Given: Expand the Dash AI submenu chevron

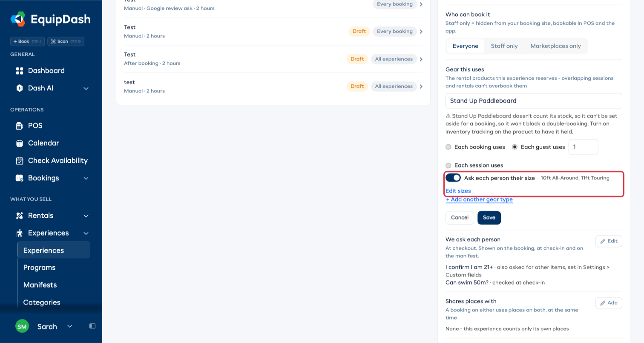Looking at the screenshot, I should 86,88.
